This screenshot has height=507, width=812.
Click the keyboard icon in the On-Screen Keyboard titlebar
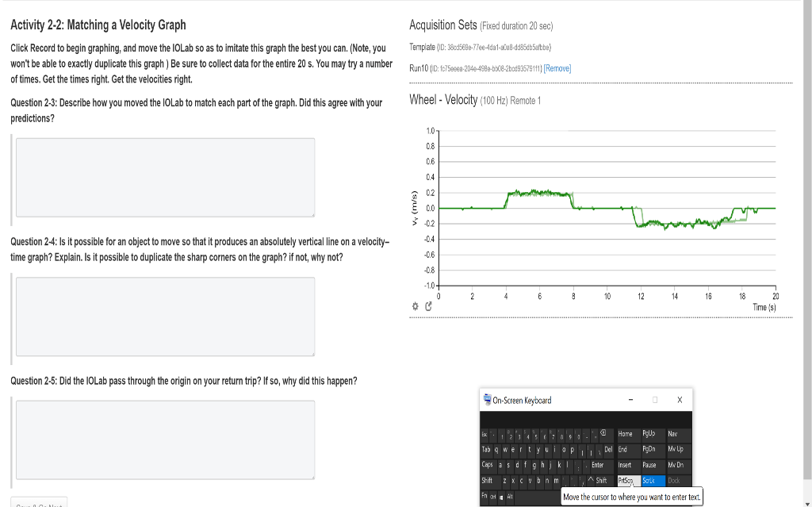(x=486, y=401)
